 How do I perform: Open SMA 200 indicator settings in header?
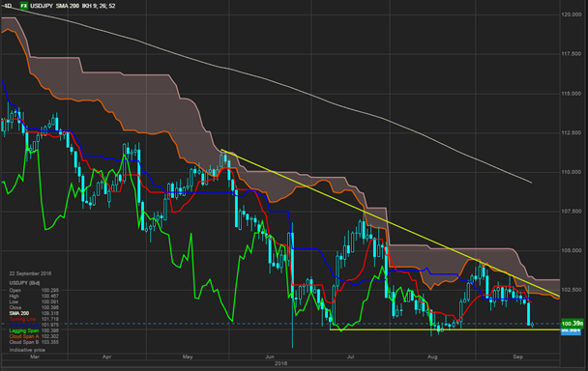(x=68, y=6)
